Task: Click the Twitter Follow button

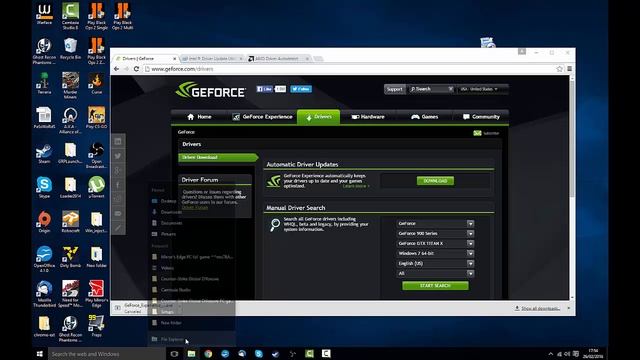Action: click(x=301, y=89)
